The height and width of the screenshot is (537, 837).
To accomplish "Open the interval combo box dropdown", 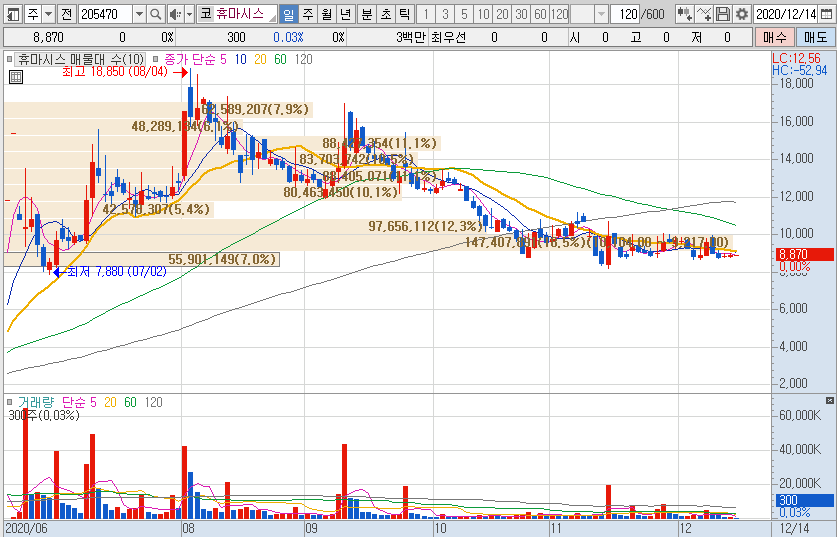I will tap(602, 14).
